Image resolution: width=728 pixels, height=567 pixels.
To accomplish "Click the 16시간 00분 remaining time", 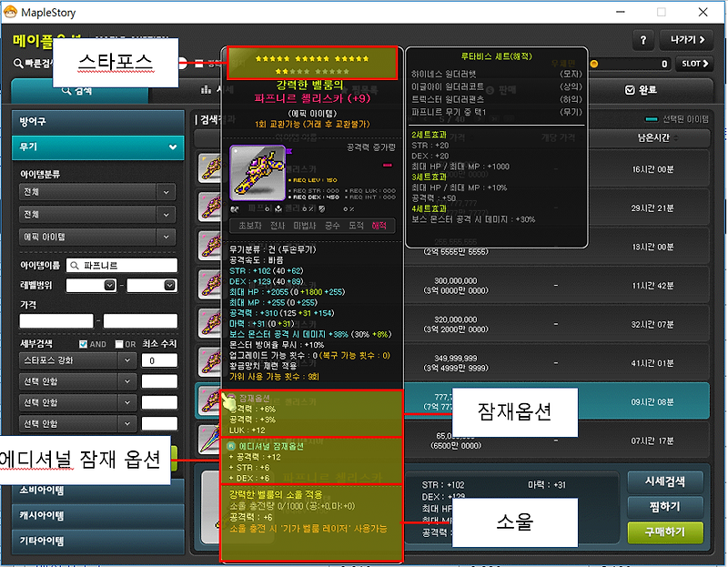I will click(652, 169).
